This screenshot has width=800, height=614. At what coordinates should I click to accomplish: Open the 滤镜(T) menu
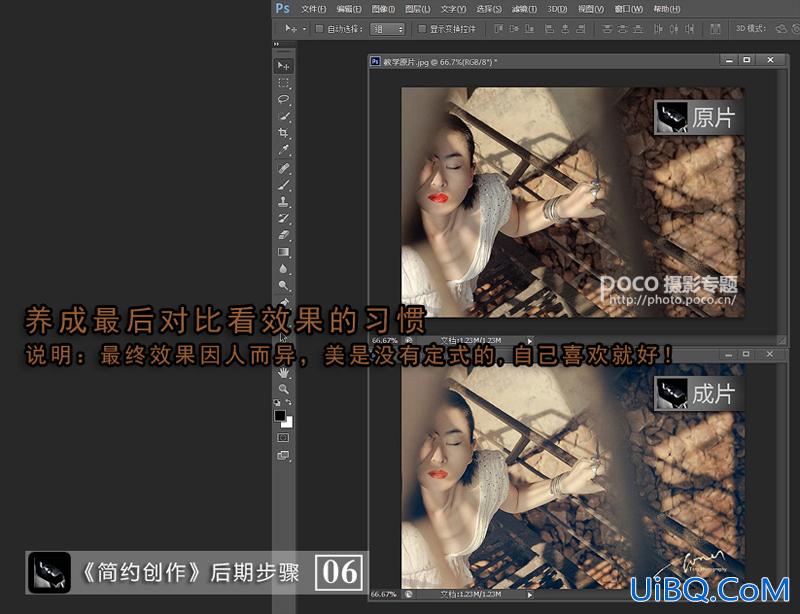click(x=524, y=9)
